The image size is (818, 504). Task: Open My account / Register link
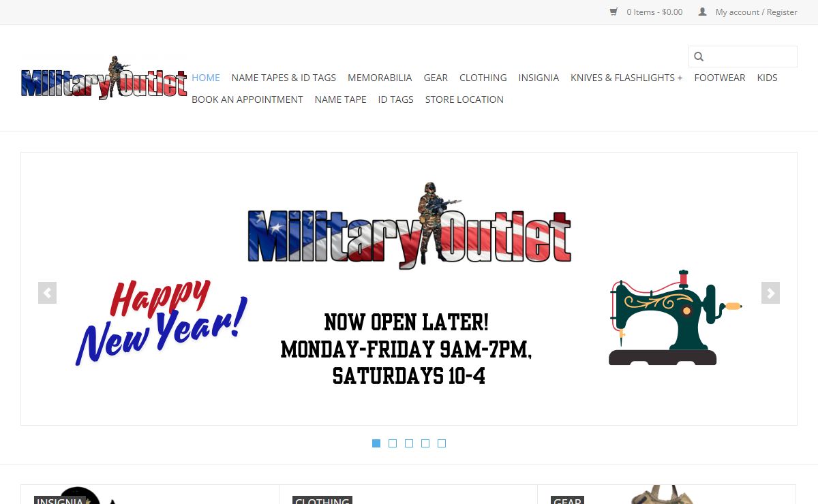pyautogui.click(x=757, y=12)
